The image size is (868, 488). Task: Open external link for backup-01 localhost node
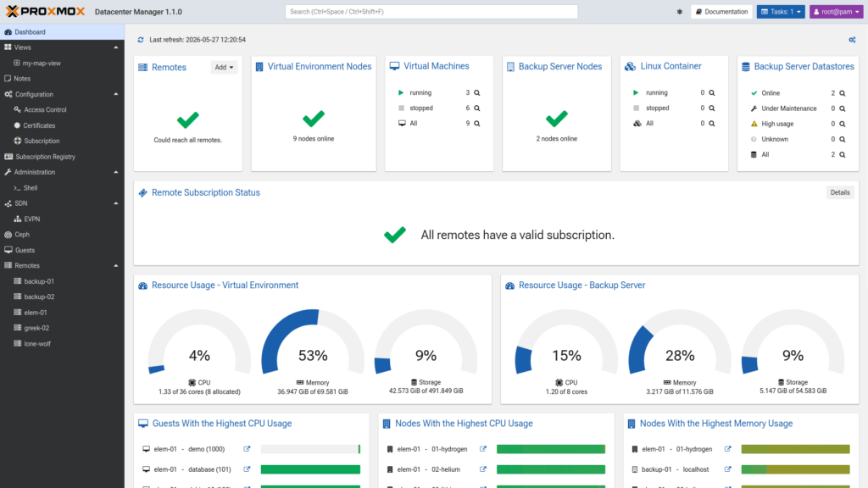point(727,469)
